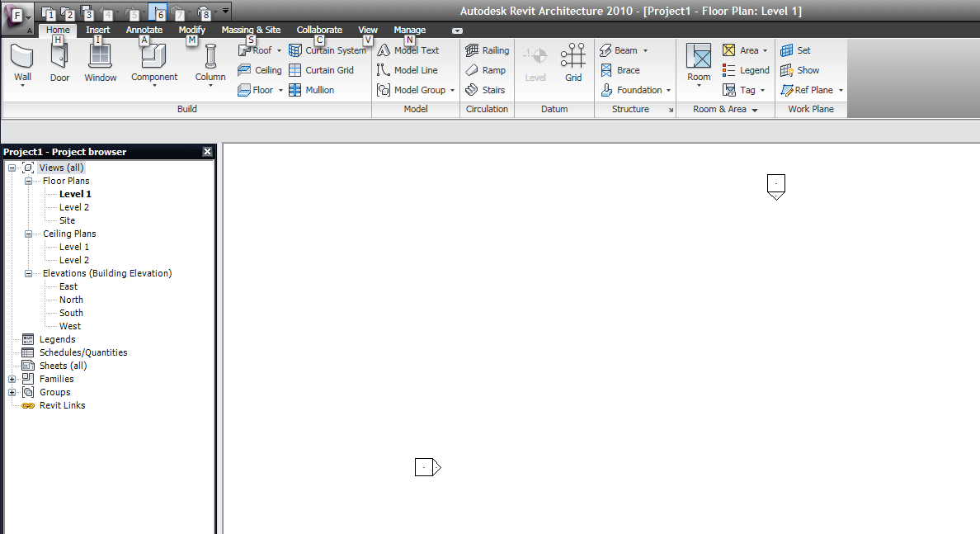Select Curtain System tool
This screenshot has height=534, width=980.
pos(327,50)
